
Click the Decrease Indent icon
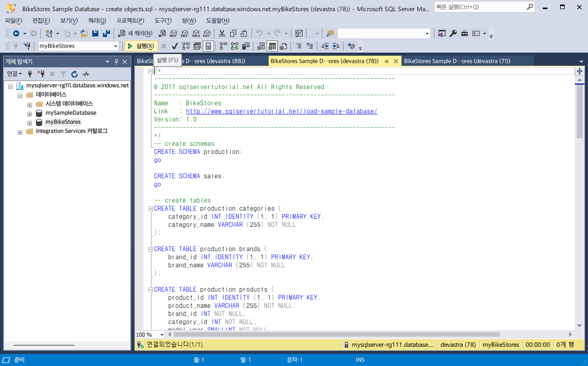(x=325, y=46)
